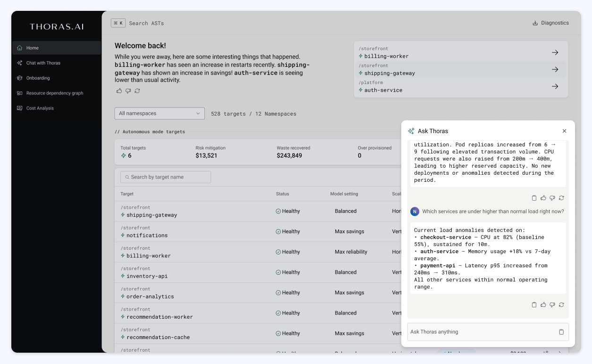Open auth-service via its arrow
592x364 pixels.
[555, 86]
